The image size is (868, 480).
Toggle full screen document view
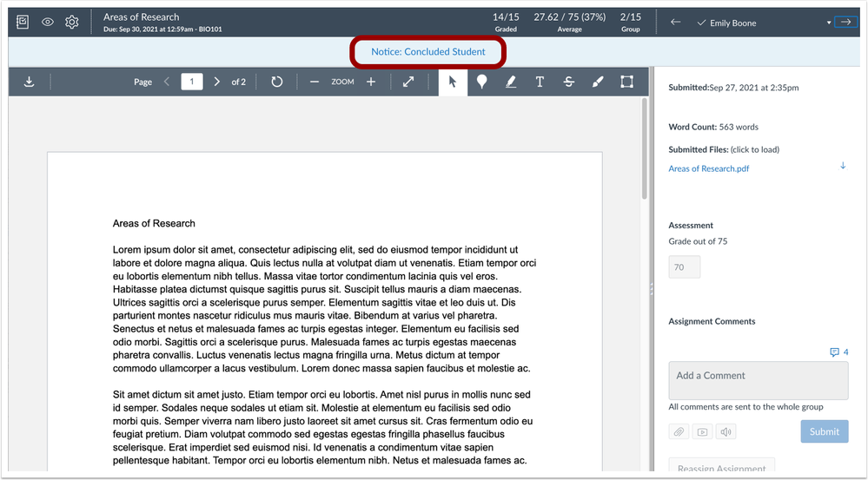pyautogui.click(x=409, y=82)
